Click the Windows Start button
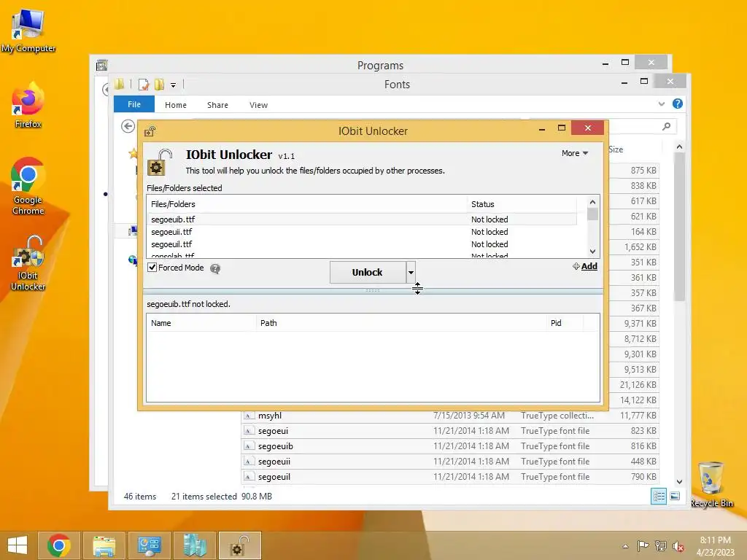This screenshot has width=747, height=560. click(x=18, y=545)
